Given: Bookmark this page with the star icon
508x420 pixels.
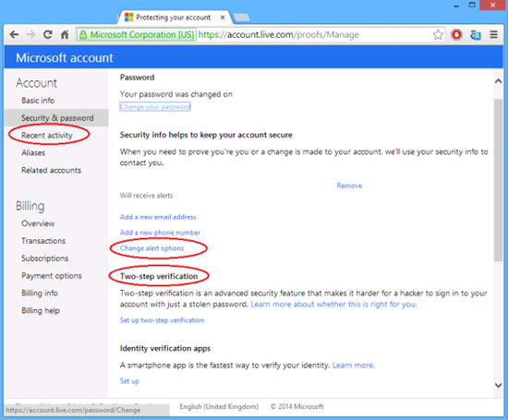Looking at the screenshot, I should (438, 34).
